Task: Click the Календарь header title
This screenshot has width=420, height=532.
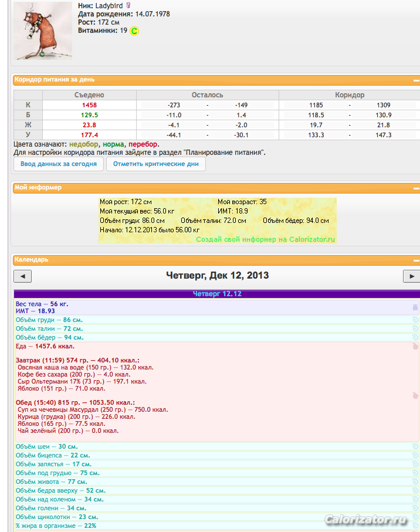Action: 31,260
